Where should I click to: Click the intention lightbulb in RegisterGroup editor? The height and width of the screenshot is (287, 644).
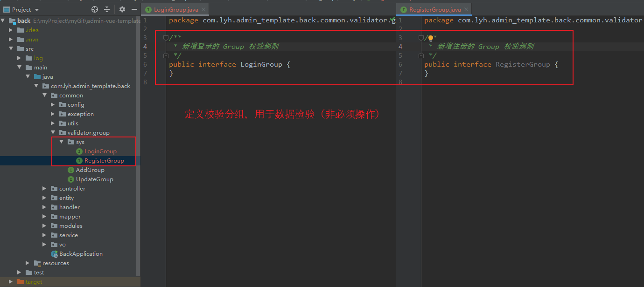tap(431, 38)
